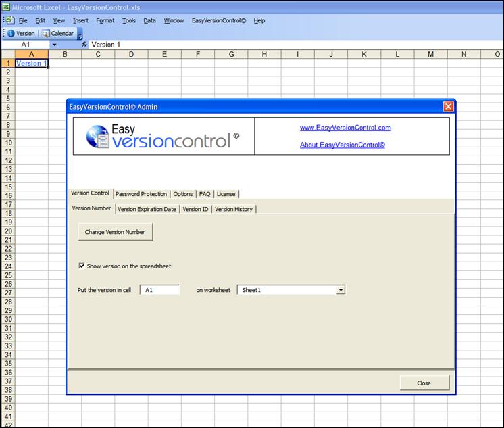Expand the Name Box dropdown arrow
The image size is (504, 428).
(54, 45)
